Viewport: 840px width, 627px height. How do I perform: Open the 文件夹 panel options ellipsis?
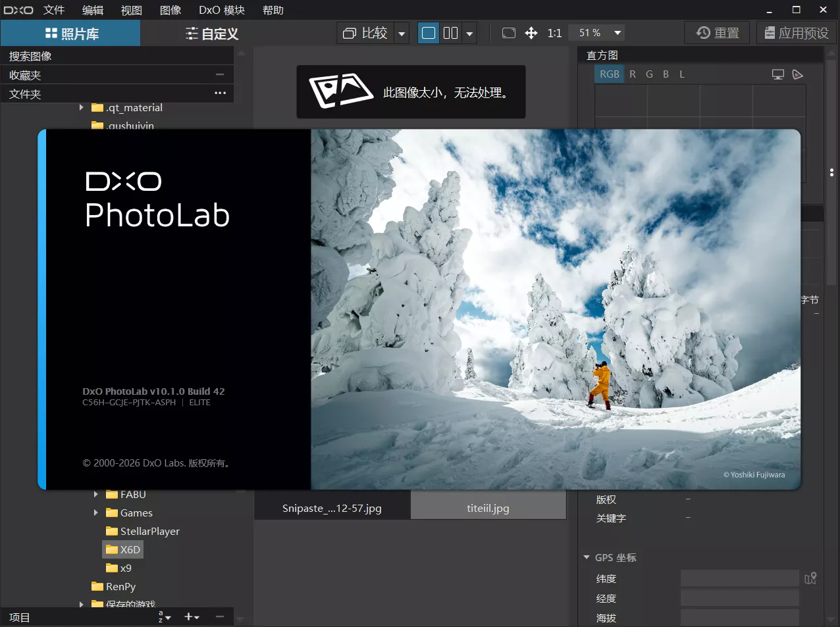pos(220,93)
